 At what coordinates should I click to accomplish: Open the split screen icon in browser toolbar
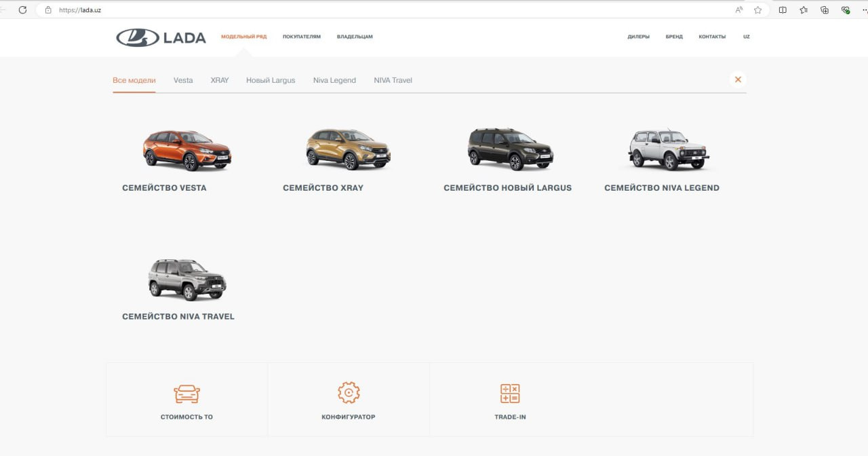(783, 10)
